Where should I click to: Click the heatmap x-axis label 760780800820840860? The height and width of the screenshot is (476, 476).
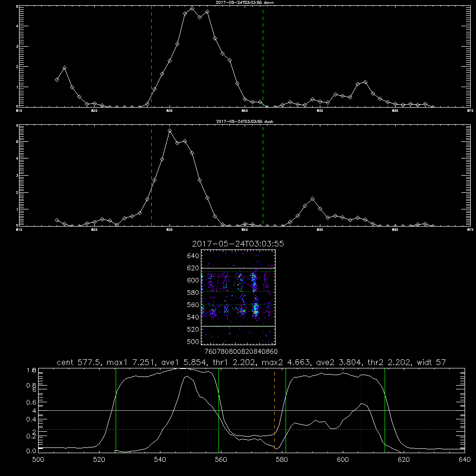coord(241,351)
